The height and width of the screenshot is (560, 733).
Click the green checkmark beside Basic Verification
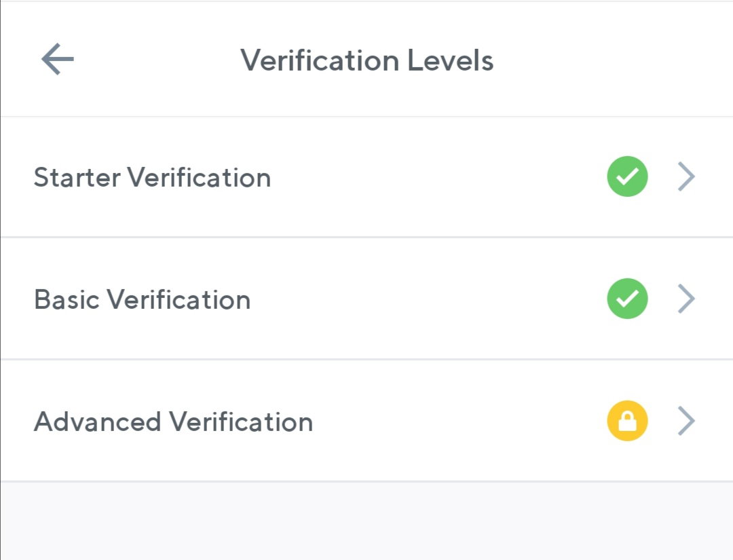[x=627, y=299]
